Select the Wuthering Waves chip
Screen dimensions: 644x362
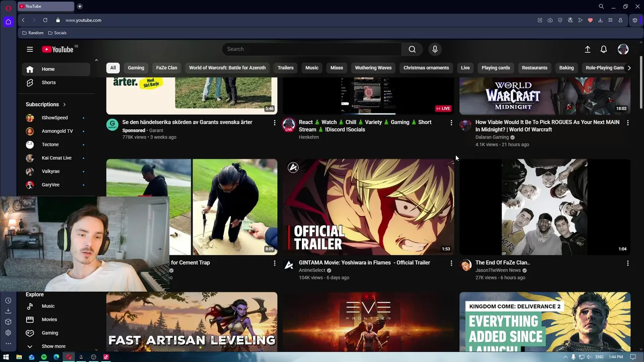[373, 68]
